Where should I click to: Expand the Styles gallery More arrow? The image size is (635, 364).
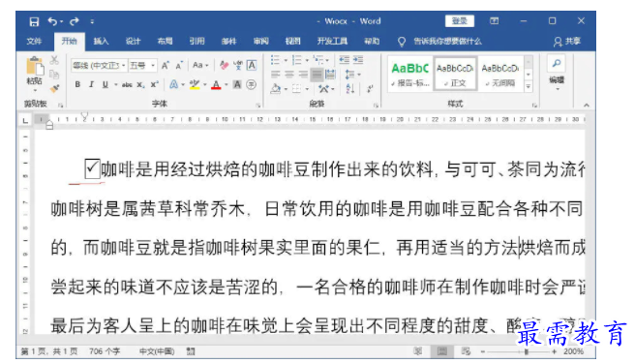coord(529,86)
